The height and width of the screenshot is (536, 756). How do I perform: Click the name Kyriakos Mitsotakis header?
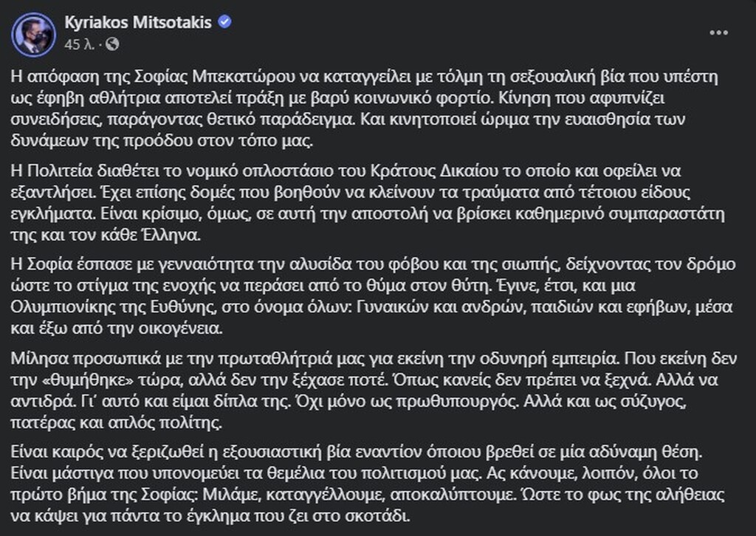point(140,22)
